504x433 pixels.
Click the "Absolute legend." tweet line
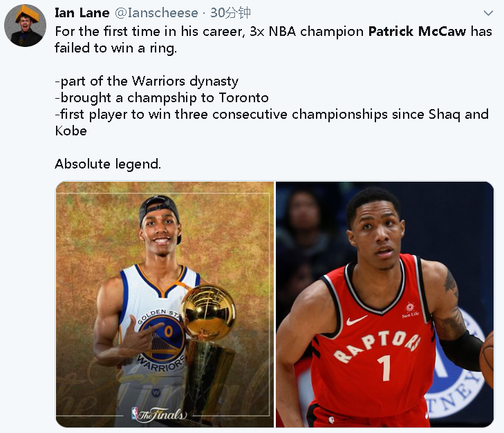click(108, 164)
